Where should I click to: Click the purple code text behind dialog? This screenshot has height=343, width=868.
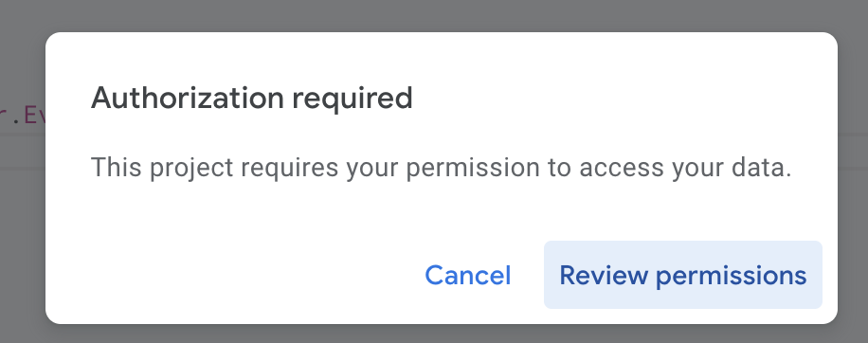point(22,117)
